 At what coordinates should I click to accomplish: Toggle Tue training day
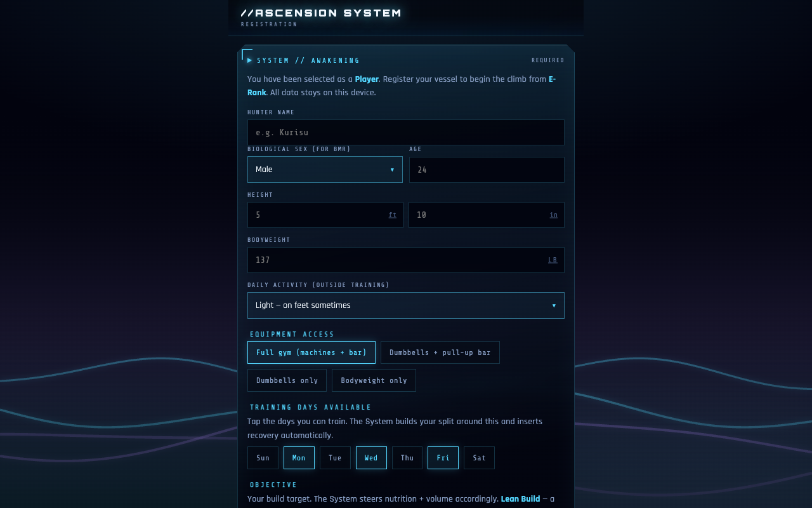click(x=335, y=458)
